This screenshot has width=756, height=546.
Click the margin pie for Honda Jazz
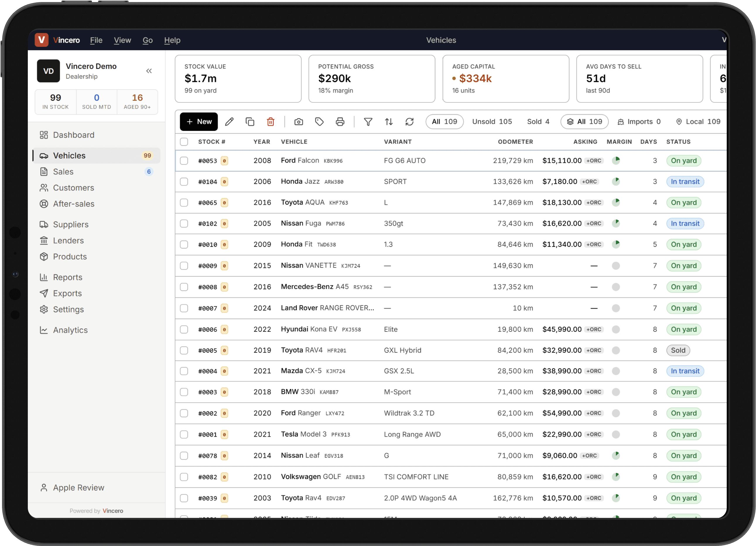tap(616, 181)
